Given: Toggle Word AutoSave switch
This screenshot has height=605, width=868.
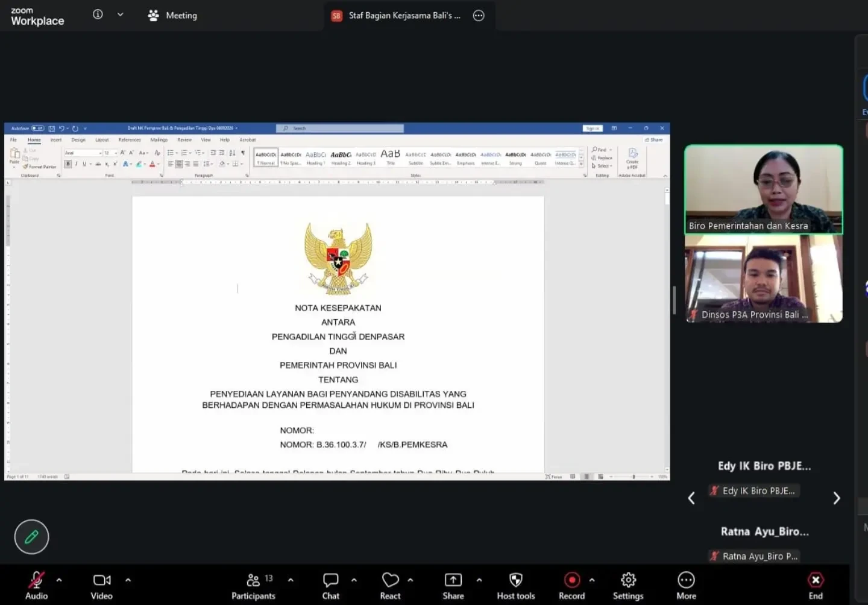Looking at the screenshot, I should click(37, 128).
